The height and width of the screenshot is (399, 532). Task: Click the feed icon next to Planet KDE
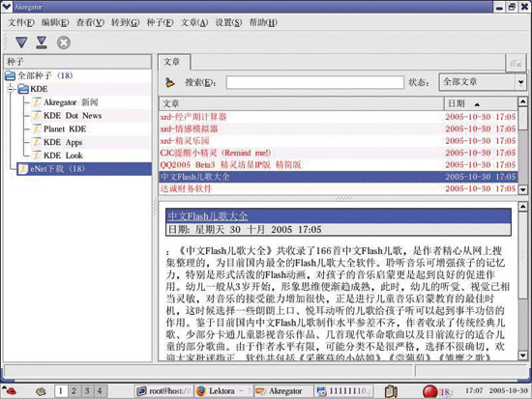pyautogui.click(x=37, y=128)
